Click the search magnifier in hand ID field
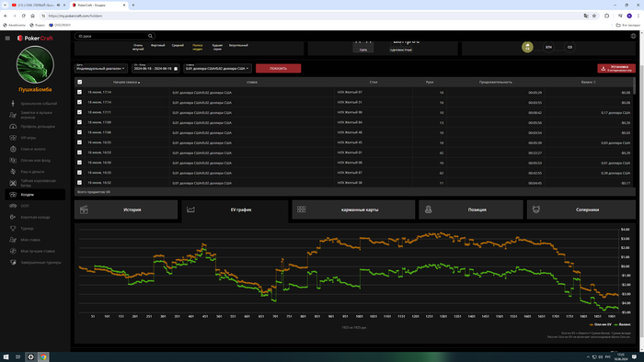644x362 pixels. 150,36
